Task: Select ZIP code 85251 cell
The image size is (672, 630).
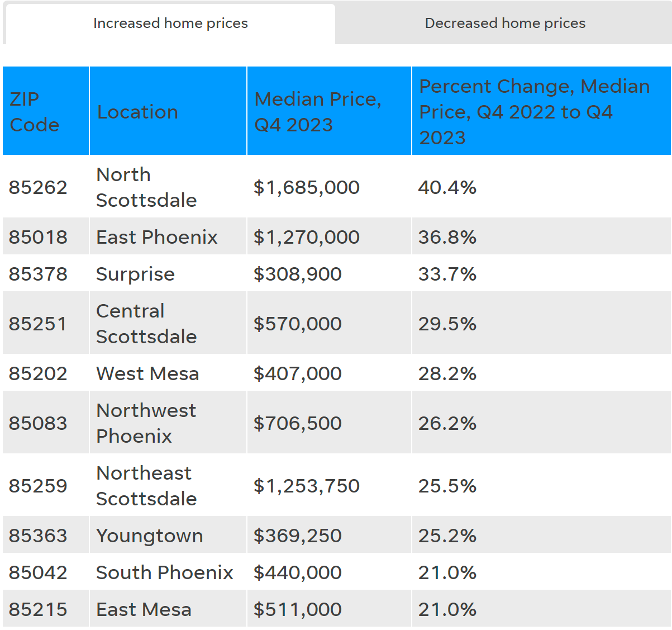Action: [38, 324]
